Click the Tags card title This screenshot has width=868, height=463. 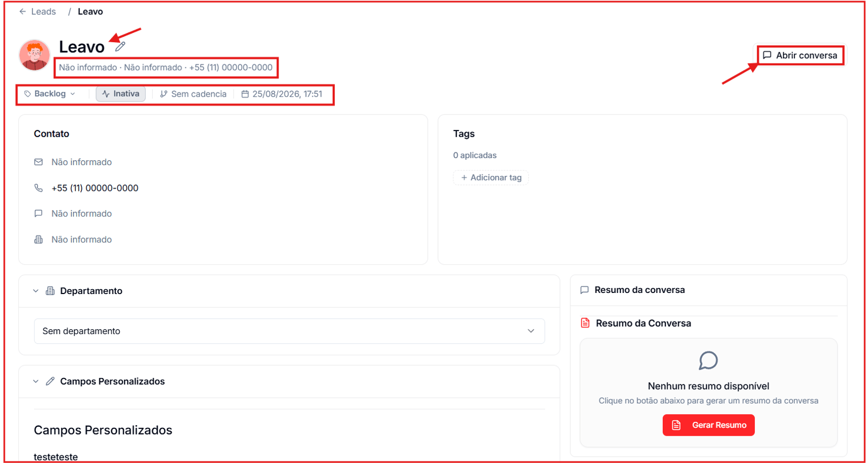pyautogui.click(x=464, y=134)
